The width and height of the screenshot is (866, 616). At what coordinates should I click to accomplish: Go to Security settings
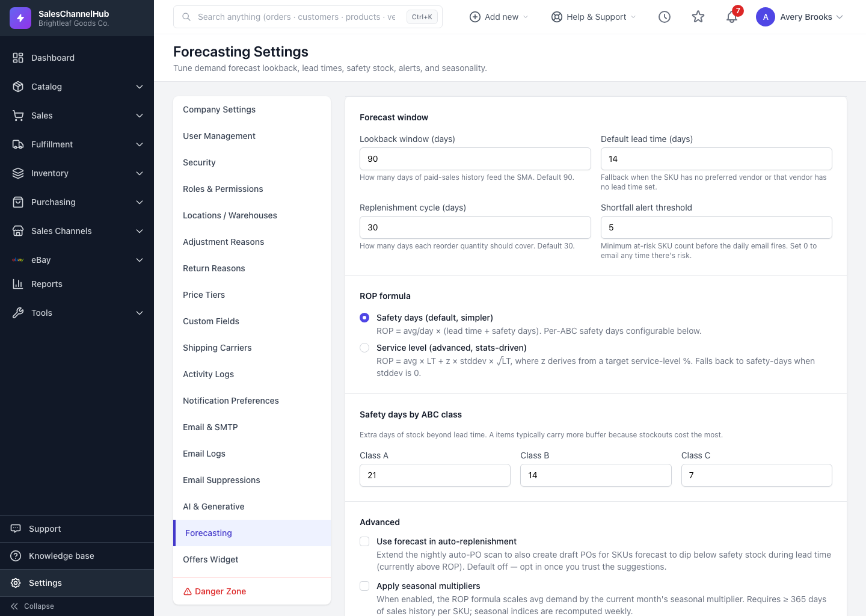[252, 162]
